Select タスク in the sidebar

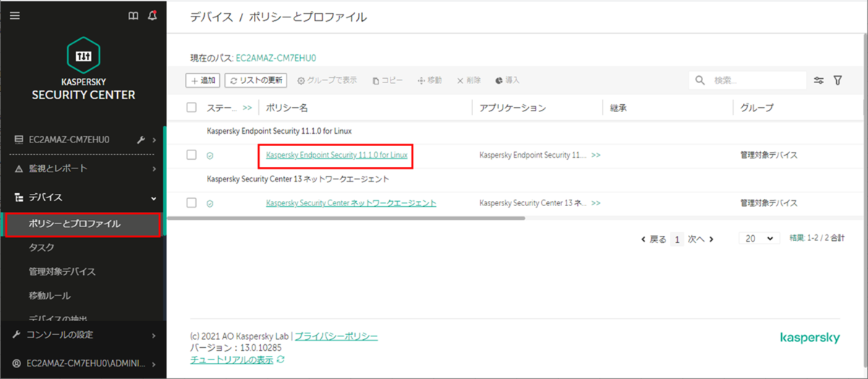coord(41,247)
